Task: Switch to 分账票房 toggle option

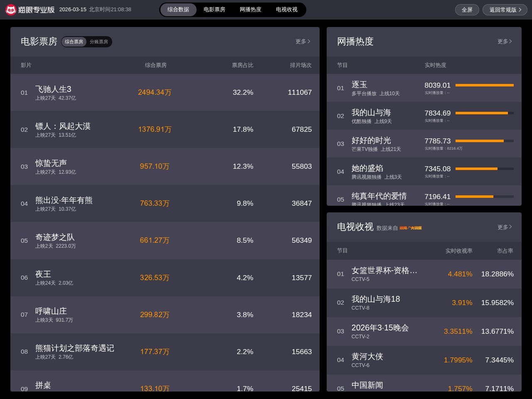Action: point(99,42)
